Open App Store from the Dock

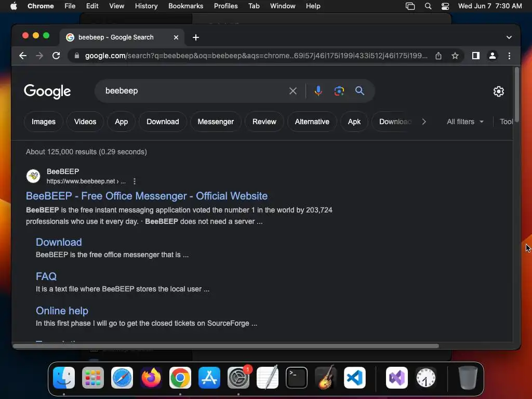209,378
